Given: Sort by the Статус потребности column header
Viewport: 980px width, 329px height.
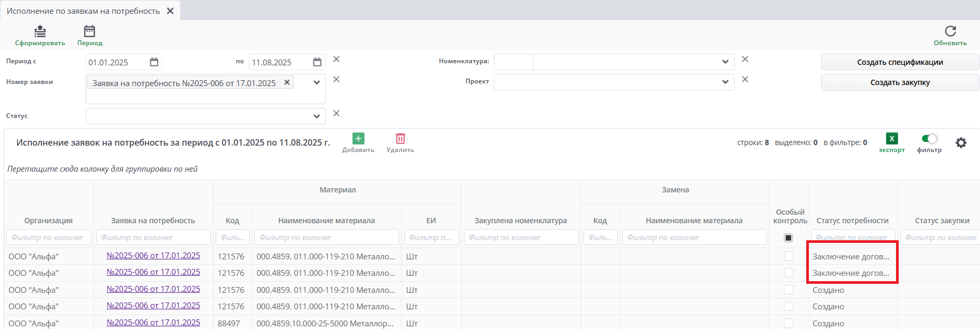Looking at the screenshot, I should click(x=852, y=221).
